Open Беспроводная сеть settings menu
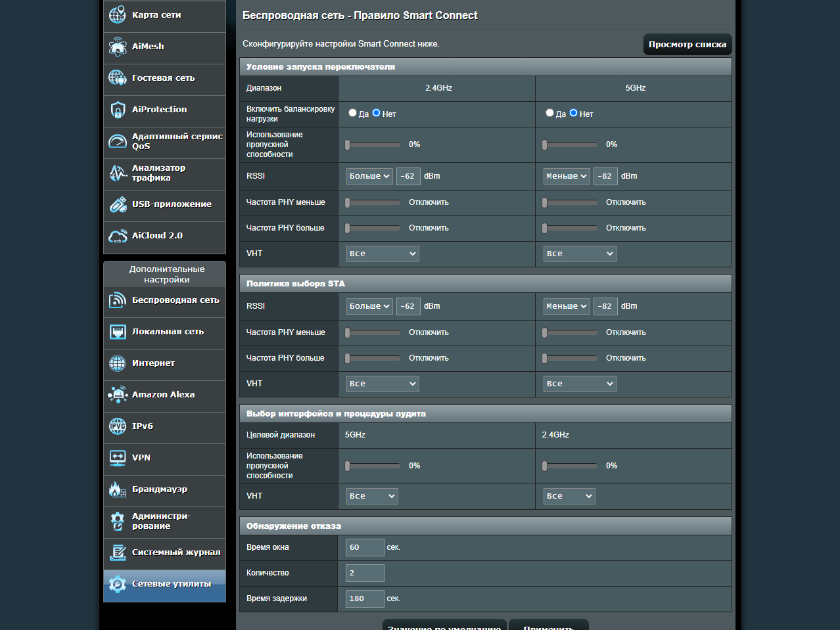The height and width of the screenshot is (630, 840). pos(164,300)
